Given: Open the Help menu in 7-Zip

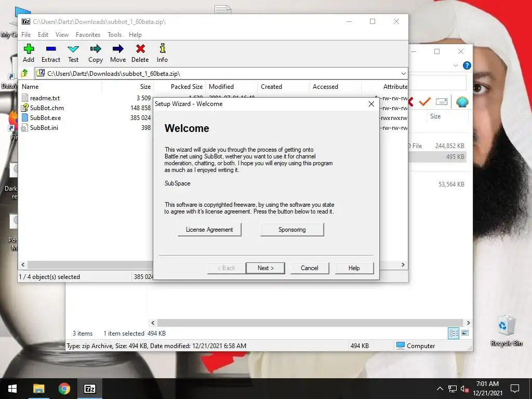Looking at the screenshot, I should 135,35.
